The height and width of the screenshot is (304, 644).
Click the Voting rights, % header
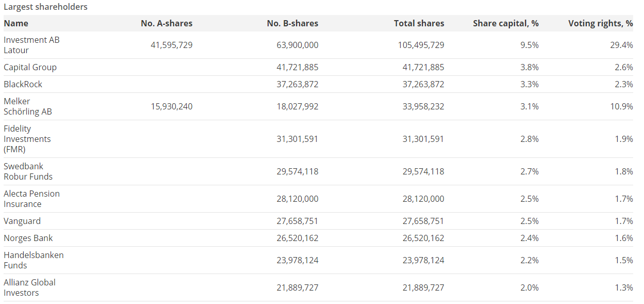600,23
